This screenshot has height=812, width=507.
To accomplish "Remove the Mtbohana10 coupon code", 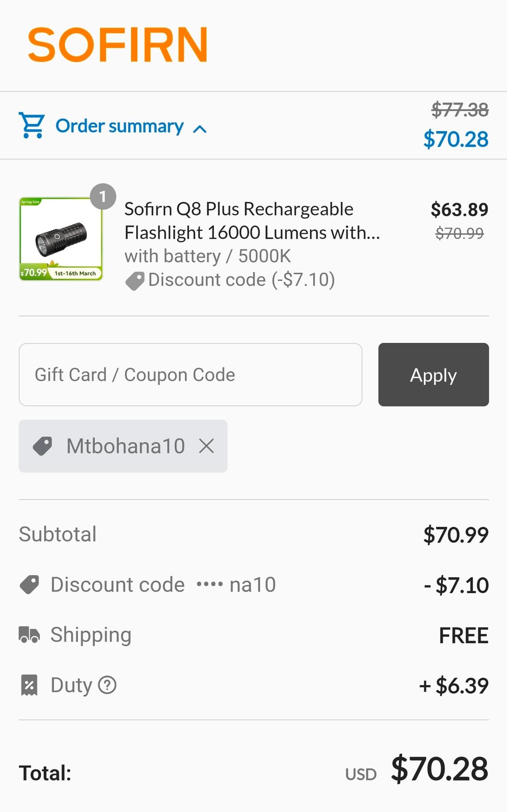I will pyautogui.click(x=207, y=446).
